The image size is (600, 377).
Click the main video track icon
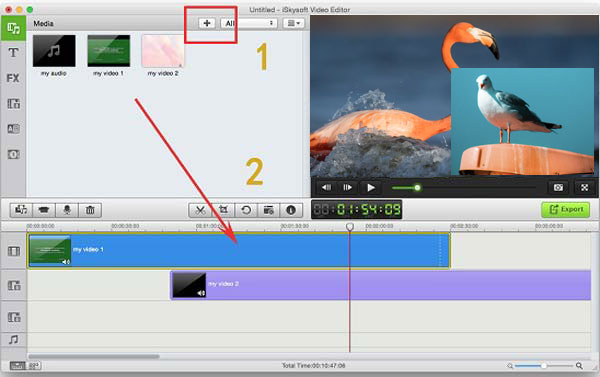point(14,251)
